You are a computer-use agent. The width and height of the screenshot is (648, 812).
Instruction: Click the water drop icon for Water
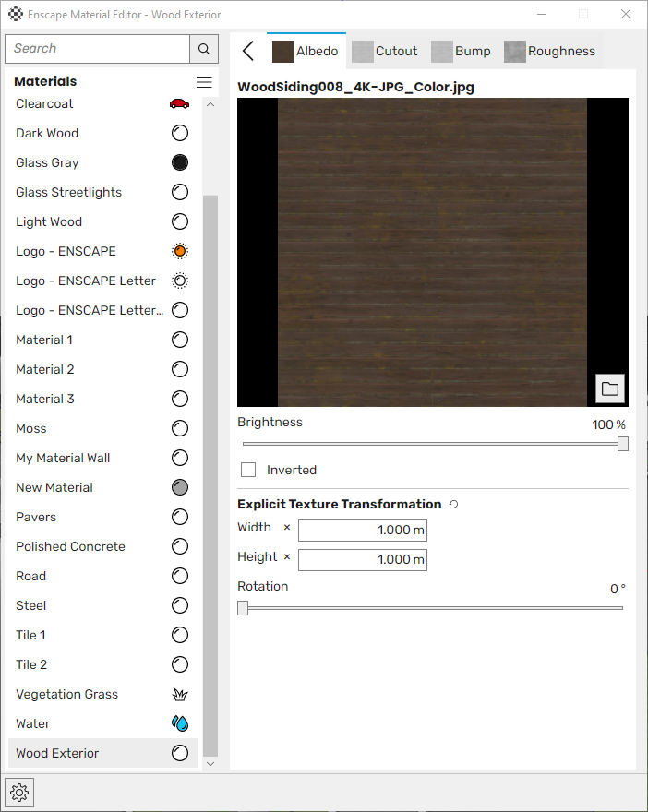(180, 723)
